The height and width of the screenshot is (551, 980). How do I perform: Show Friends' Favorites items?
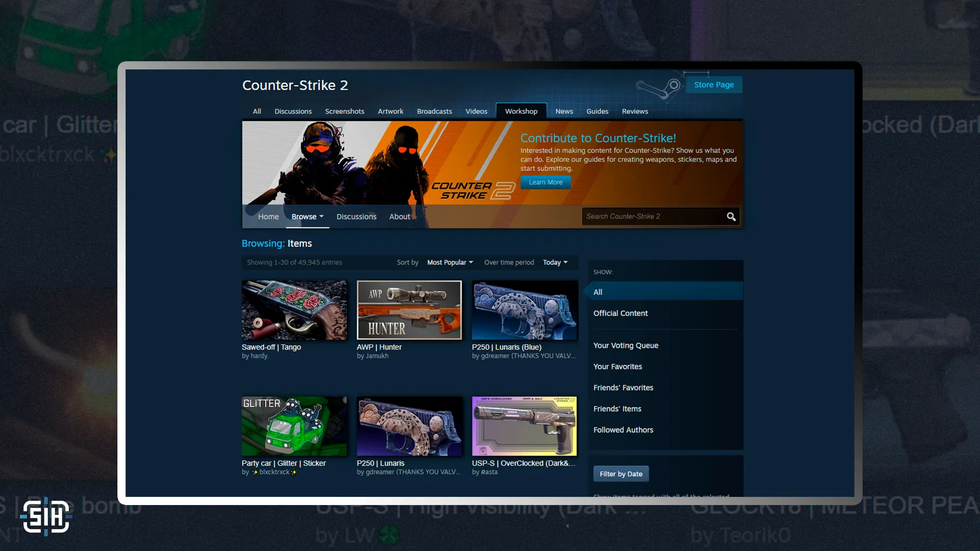coord(623,387)
